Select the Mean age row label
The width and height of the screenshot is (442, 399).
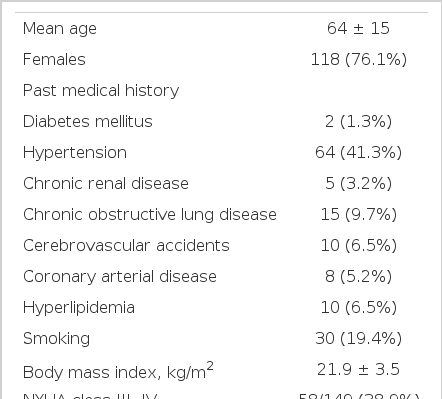60,29
